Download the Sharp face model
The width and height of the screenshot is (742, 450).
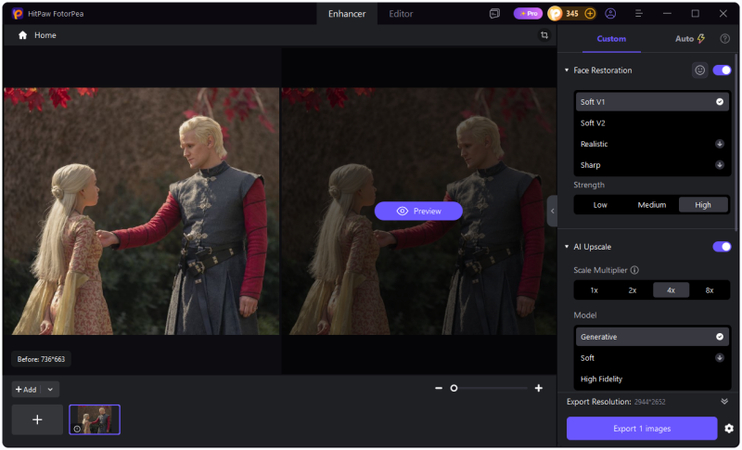point(719,165)
